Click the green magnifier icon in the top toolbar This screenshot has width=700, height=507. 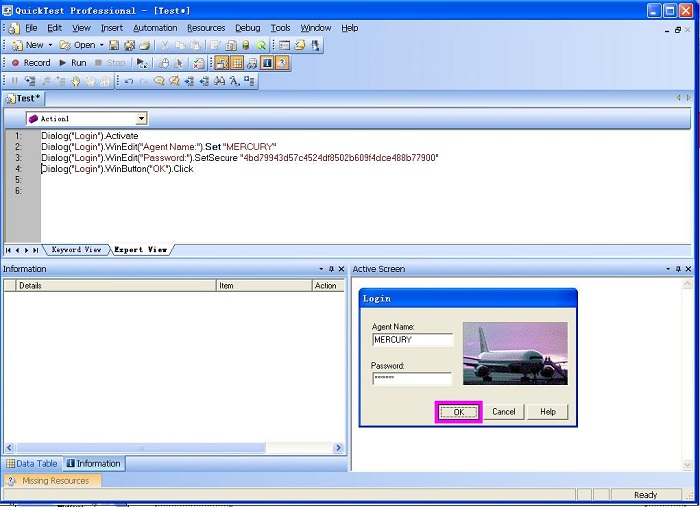[x=261, y=45]
